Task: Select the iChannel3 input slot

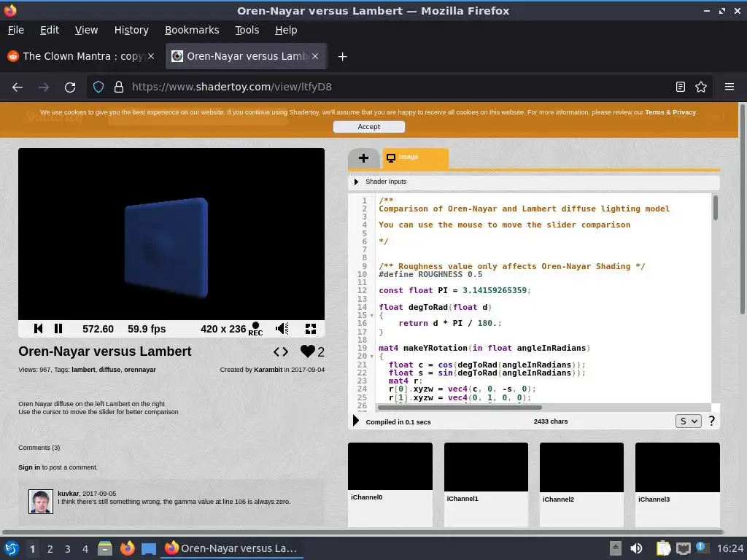Action: pos(678,467)
